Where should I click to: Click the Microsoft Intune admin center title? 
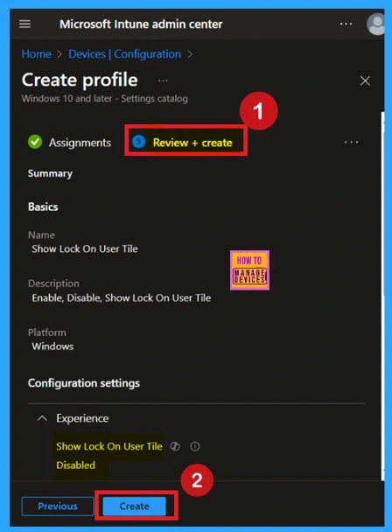141,24
